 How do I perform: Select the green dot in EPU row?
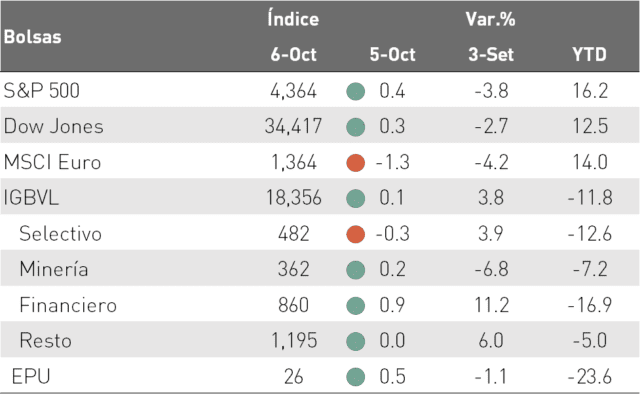coord(356,377)
